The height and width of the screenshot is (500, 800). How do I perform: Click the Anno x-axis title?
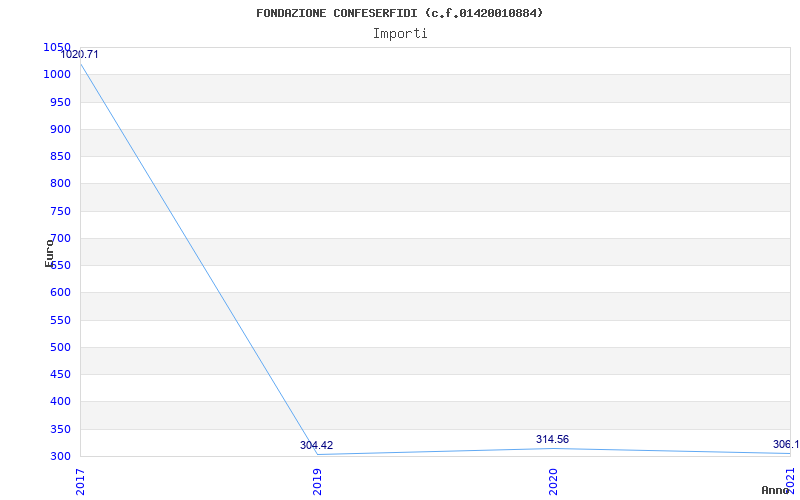click(776, 490)
